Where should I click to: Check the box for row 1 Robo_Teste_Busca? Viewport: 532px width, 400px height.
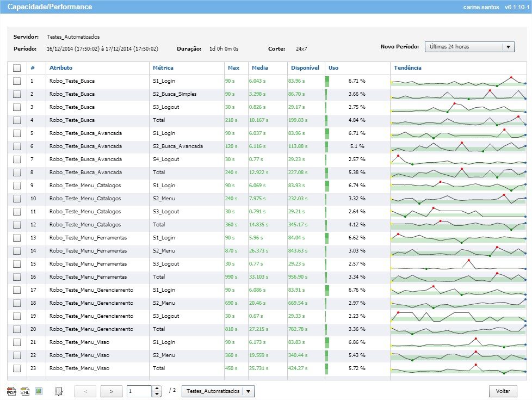click(17, 81)
